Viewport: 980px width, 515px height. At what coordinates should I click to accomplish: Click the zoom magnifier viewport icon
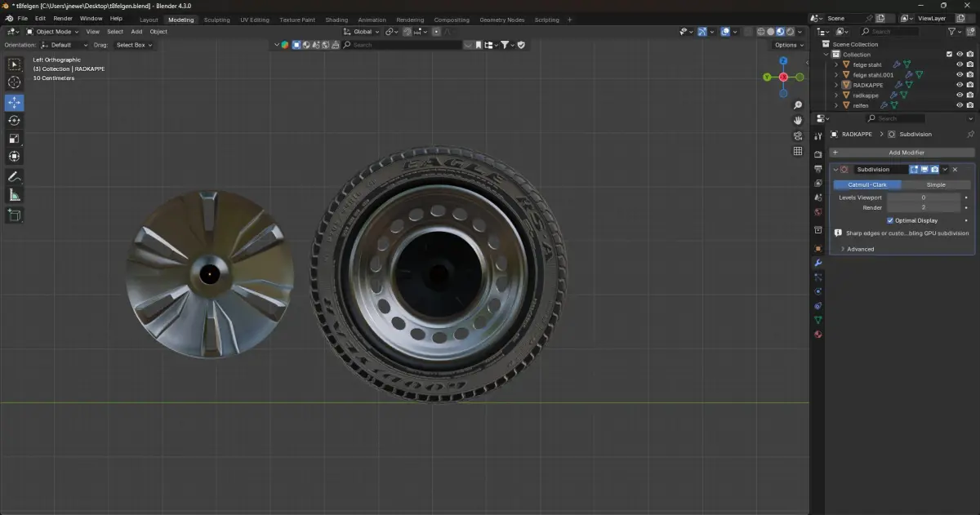(x=798, y=105)
